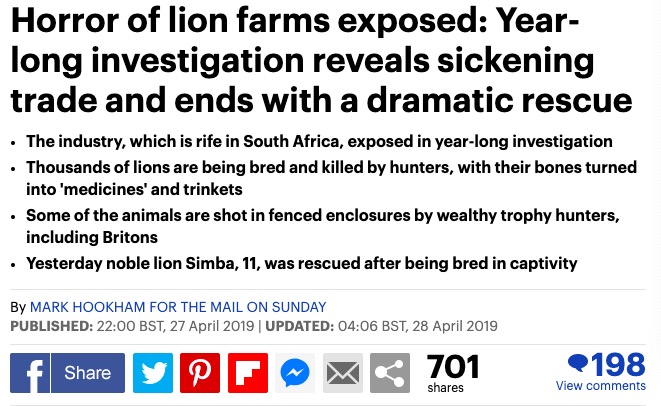The width and height of the screenshot is (661, 406).
Task: Click the bullet about lion Simba rescued
Action: pyautogui.click(x=301, y=263)
